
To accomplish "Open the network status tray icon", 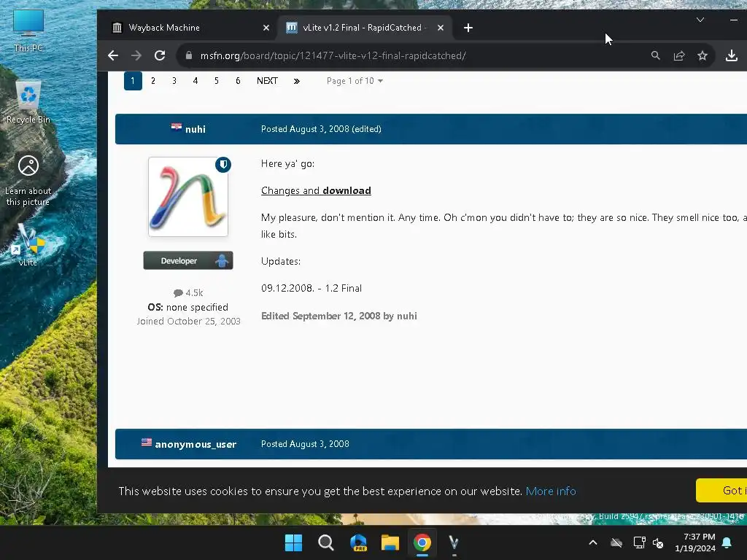I will (639, 542).
